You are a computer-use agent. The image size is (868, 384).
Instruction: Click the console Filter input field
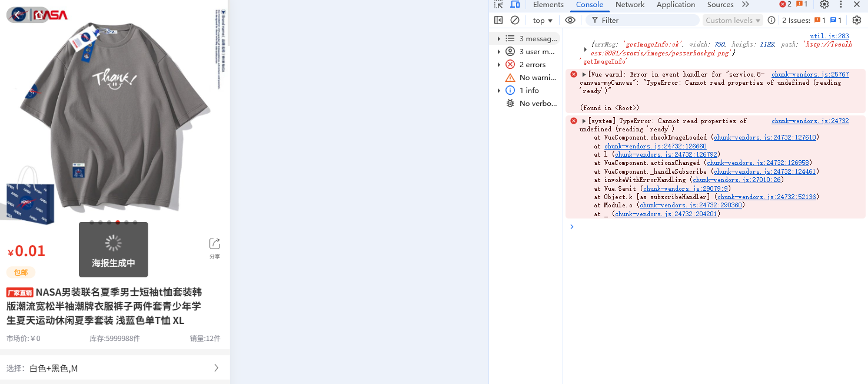point(643,20)
